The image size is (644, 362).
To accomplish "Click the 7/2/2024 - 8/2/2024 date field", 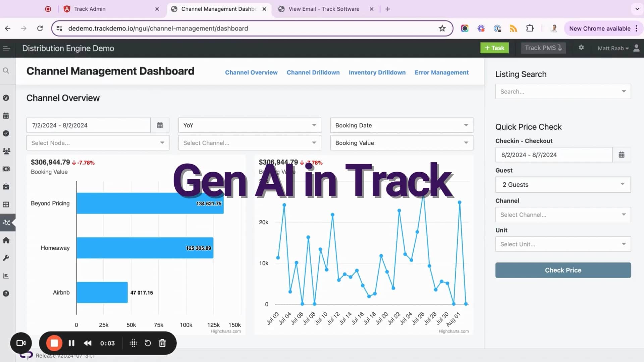I will coord(89,125).
